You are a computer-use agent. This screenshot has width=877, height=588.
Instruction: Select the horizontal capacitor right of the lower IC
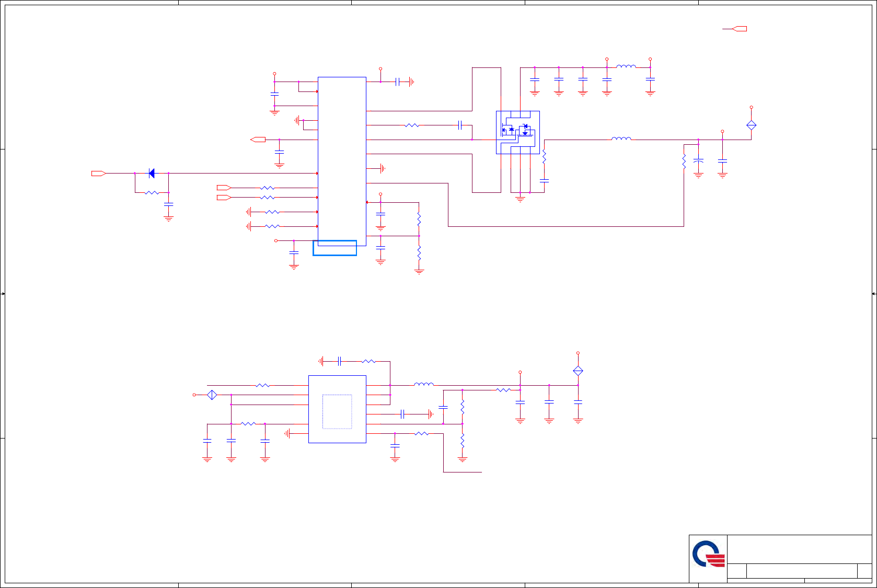tap(402, 414)
